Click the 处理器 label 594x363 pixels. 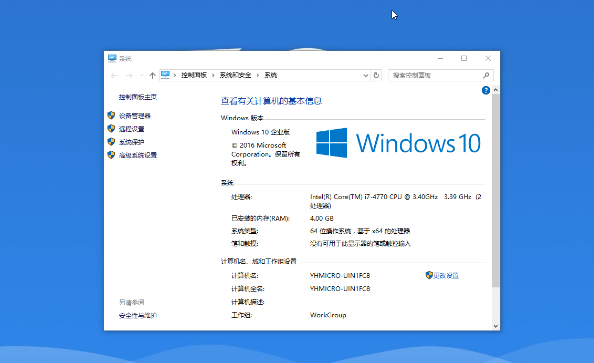(x=242, y=197)
